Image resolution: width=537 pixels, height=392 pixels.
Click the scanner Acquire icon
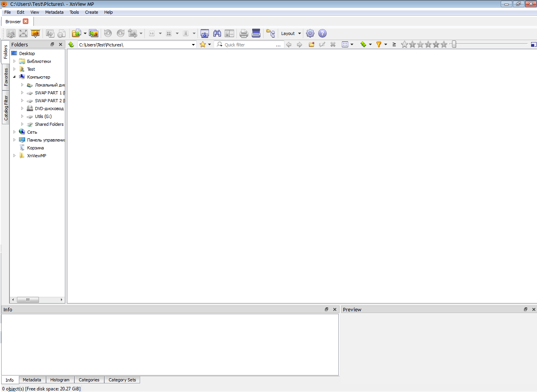256,33
